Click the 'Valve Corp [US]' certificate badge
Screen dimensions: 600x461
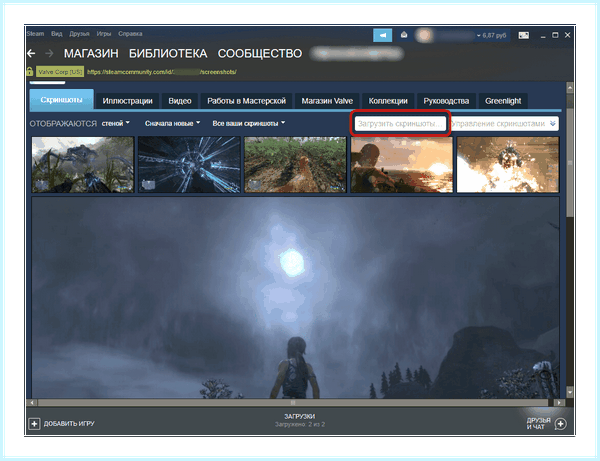(60, 72)
